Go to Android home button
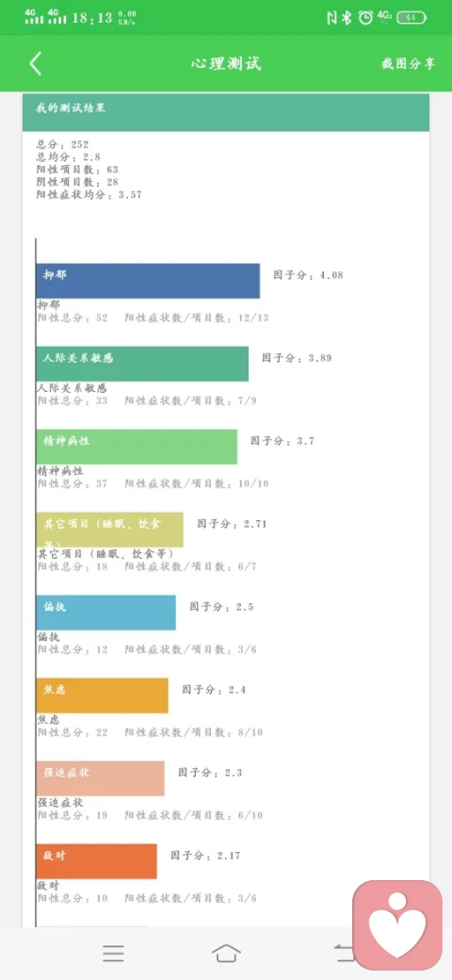 coord(226,953)
